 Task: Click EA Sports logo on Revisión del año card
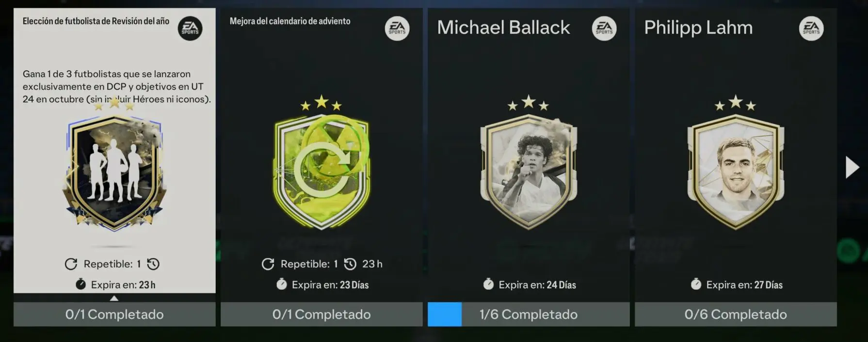click(x=190, y=29)
